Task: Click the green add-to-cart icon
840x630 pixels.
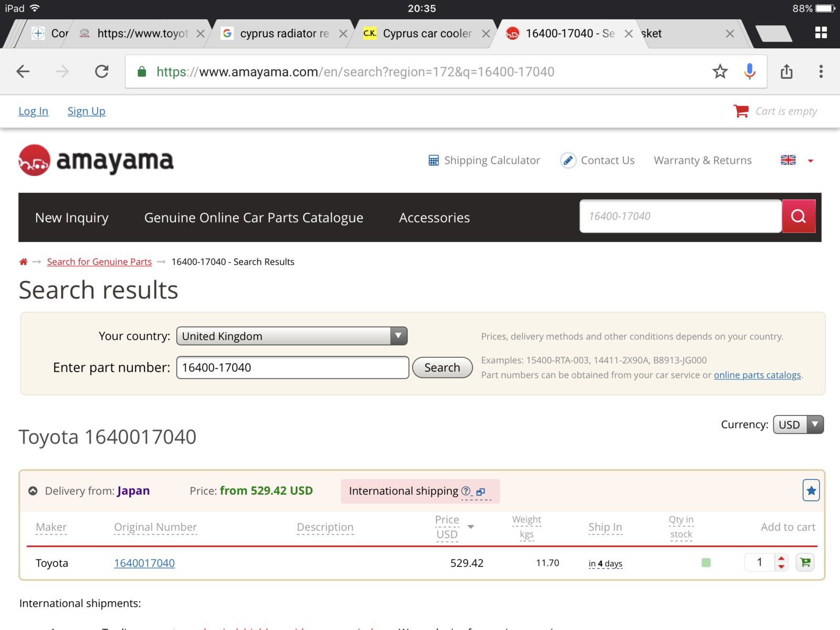Action: coord(805,562)
